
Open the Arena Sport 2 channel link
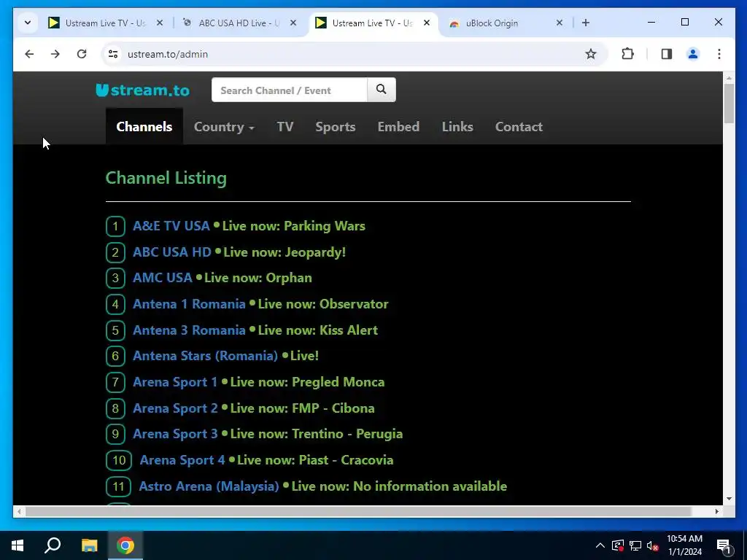tap(175, 408)
